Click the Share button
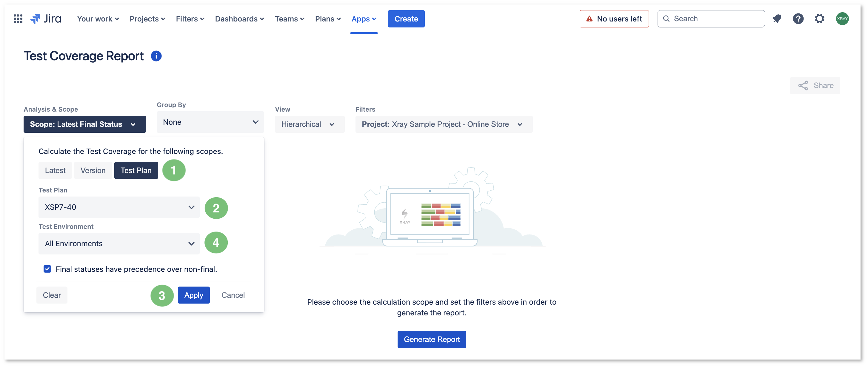Viewport: 868px width, 367px height. pyautogui.click(x=815, y=86)
